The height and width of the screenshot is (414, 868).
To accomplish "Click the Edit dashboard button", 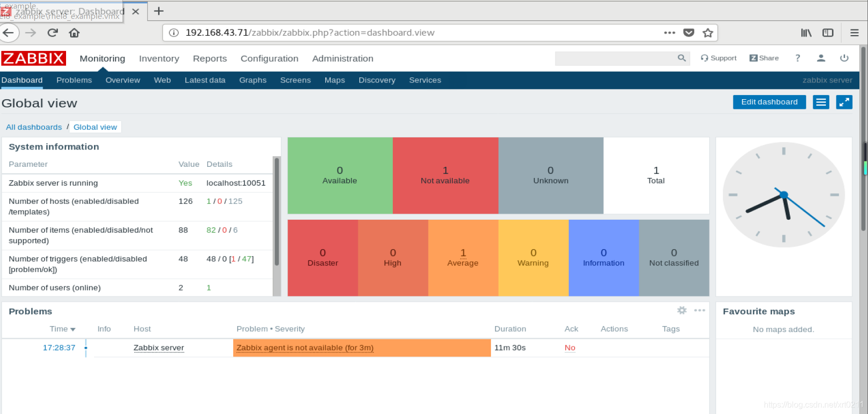I will coord(769,102).
